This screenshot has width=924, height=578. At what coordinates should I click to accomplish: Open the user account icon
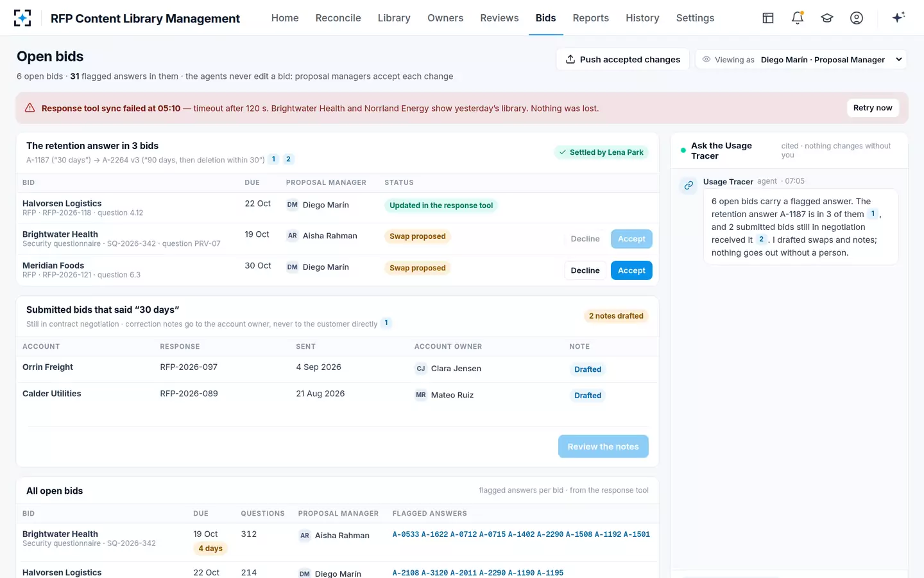coord(857,18)
